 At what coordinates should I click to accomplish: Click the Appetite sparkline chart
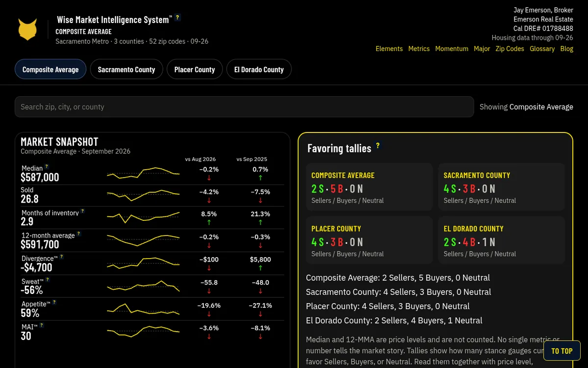[x=143, y=308]
